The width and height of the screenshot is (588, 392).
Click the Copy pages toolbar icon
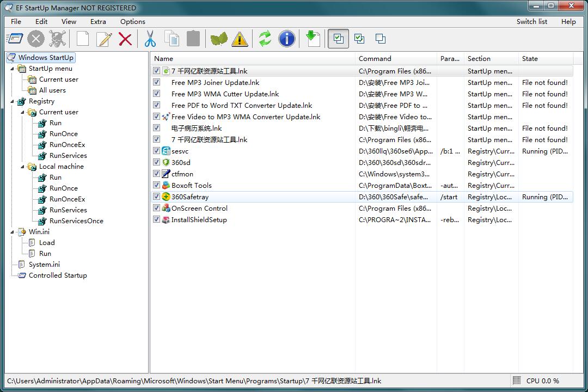point(171,39)
